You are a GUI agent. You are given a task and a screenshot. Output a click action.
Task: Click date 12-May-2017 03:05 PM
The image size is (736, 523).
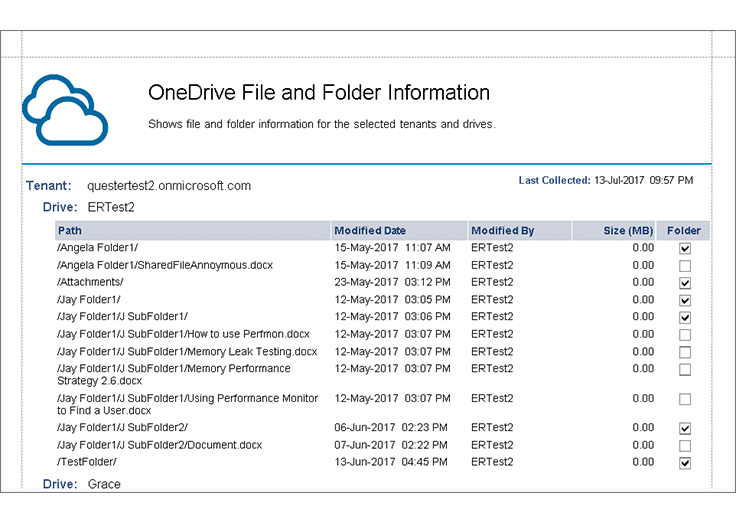(392, 300)
